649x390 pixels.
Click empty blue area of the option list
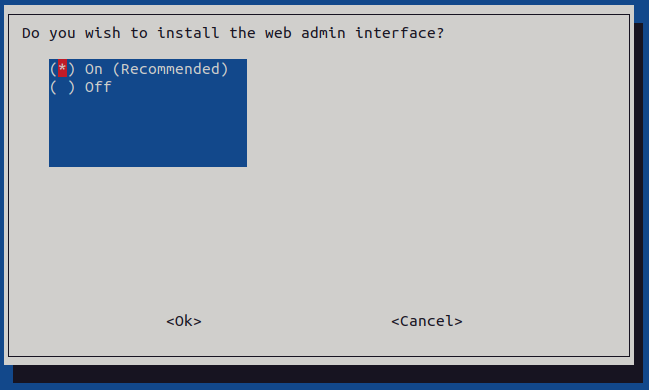click(x=148, y=132)
